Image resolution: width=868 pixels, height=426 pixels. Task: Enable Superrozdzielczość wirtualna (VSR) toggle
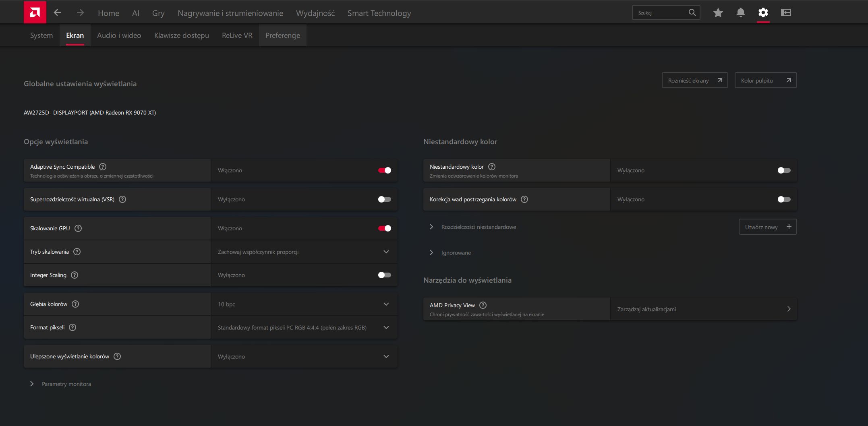(384, 199)
